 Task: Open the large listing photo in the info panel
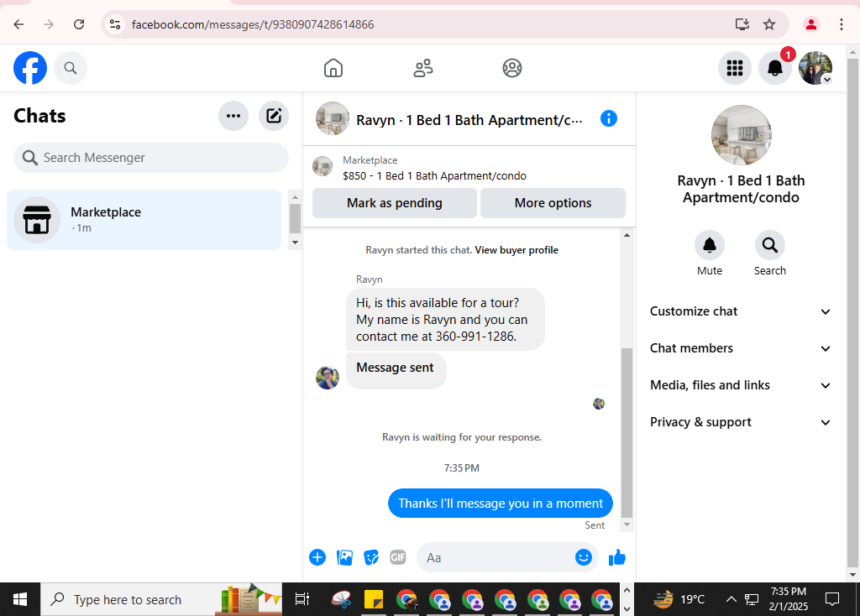coord(741,135)
